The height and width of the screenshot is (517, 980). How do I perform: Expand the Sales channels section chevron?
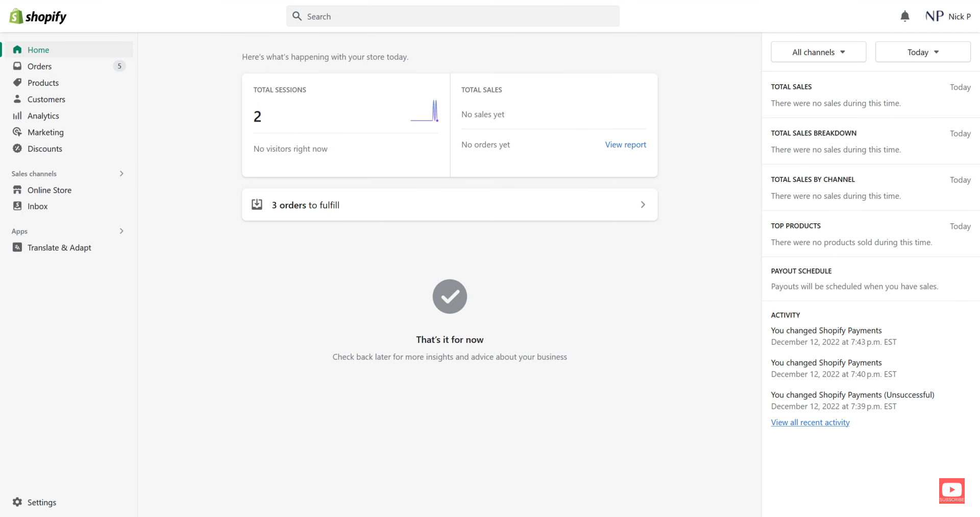coord(121,174)
